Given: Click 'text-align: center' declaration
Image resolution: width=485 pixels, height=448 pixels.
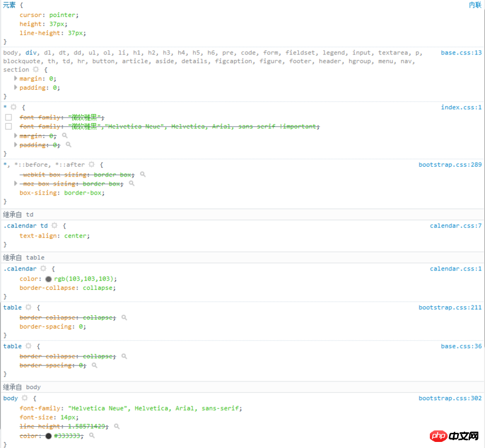Looking at the screenshot, I should point(55,236).
